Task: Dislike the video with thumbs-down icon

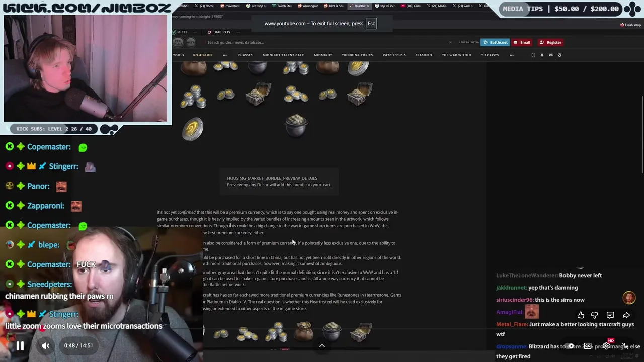Action: (594, 315)
